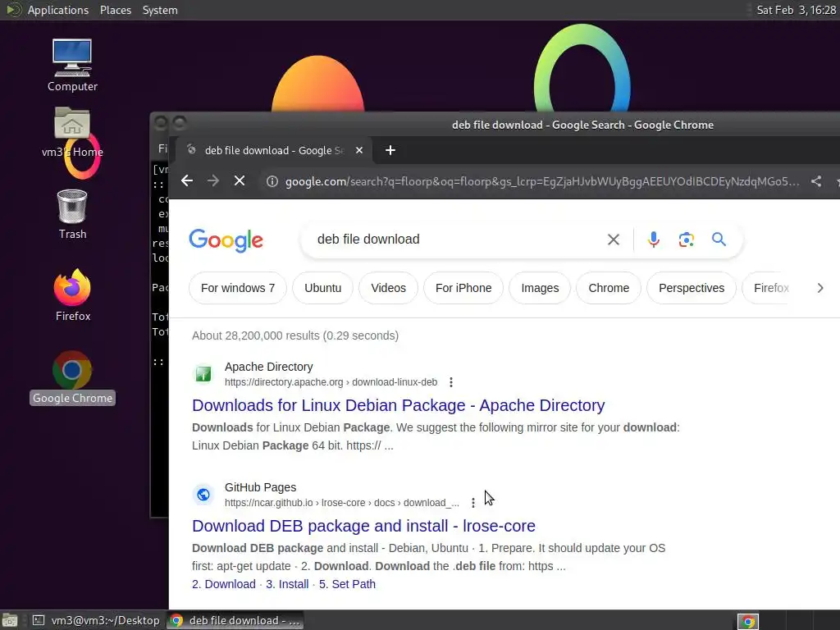Click the 'Apache Directory' site name

point(269,367)
